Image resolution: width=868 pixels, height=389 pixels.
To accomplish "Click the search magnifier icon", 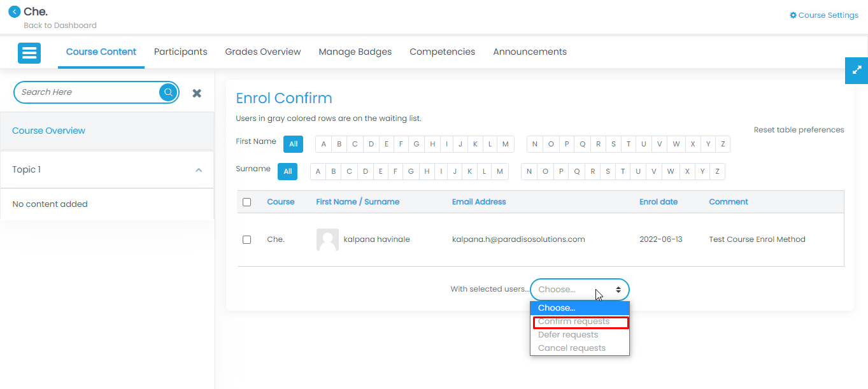I will tap(168, 92).
